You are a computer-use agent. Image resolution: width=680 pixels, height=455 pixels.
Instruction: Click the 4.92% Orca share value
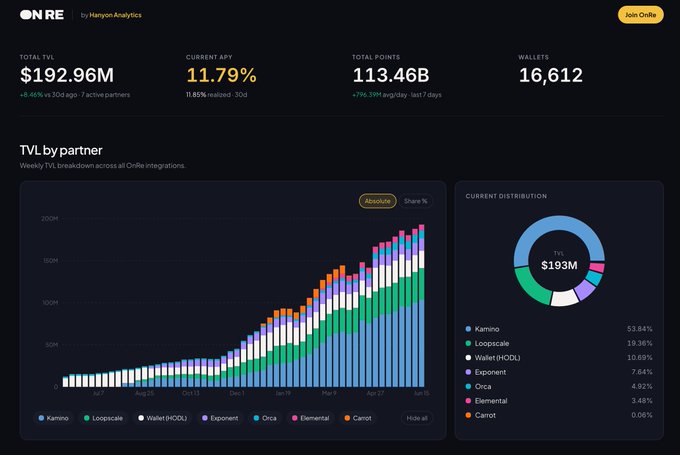641,386
